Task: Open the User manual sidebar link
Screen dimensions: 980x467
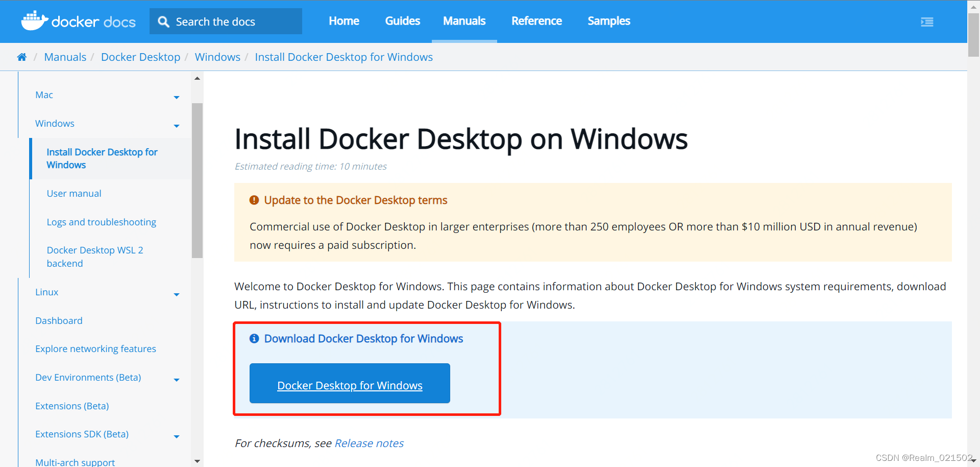Action: click(x=73, y=193)
